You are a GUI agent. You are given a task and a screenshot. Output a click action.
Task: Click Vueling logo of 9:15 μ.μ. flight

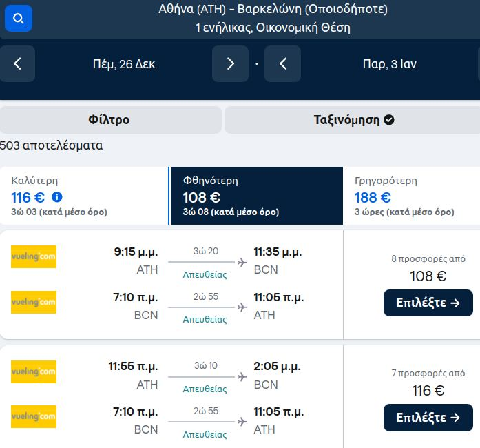tap(34, 257)
